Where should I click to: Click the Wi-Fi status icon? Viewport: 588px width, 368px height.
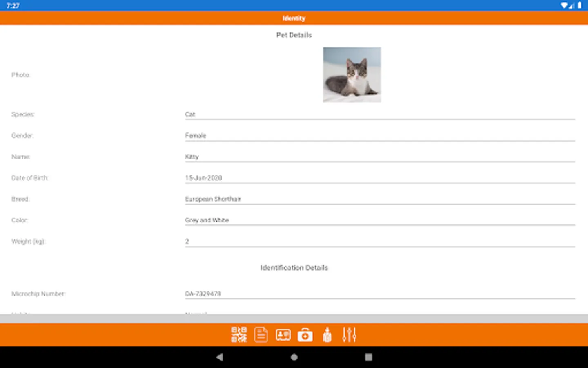(x=564, y=5)
